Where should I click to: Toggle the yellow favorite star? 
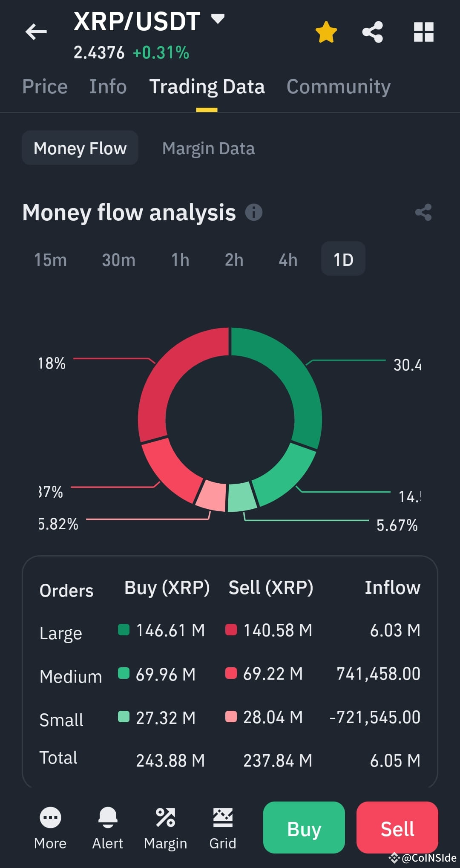point(326,32)
